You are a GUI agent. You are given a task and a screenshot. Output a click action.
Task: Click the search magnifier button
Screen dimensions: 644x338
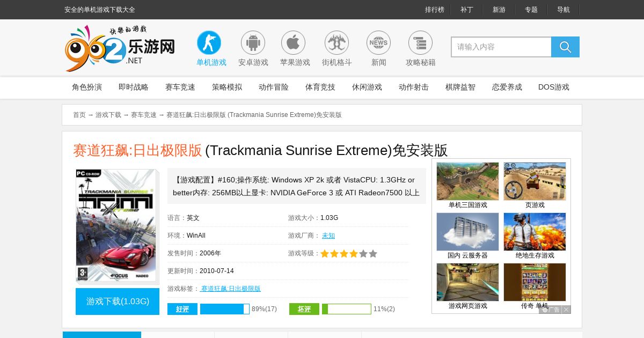click(x=565, y=47)
